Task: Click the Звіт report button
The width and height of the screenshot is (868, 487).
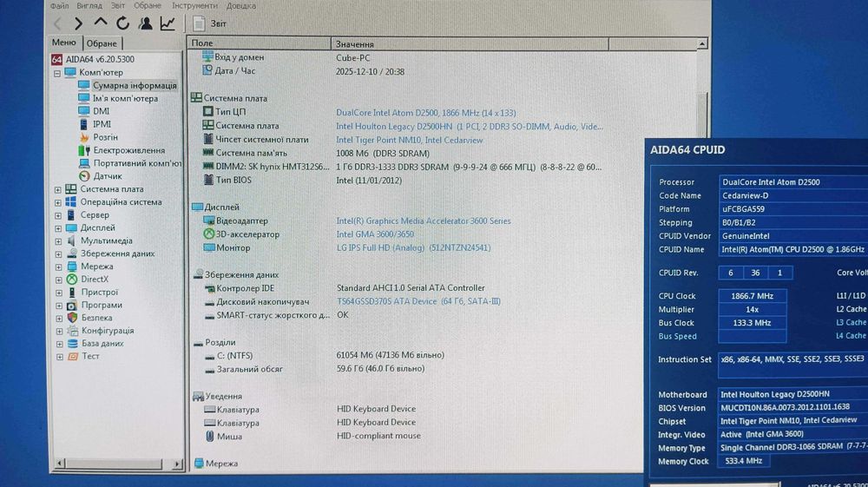Action: pyautogui.click(x=210, y=23)
